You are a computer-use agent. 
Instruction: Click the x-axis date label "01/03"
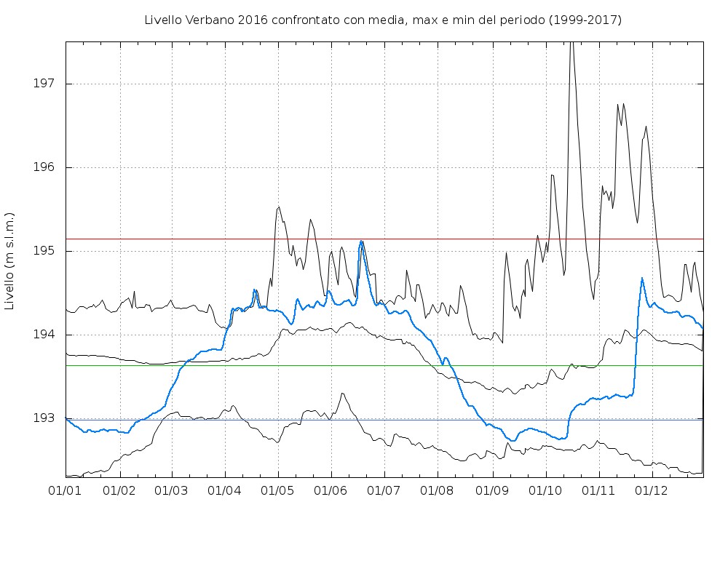pos(171,490)
